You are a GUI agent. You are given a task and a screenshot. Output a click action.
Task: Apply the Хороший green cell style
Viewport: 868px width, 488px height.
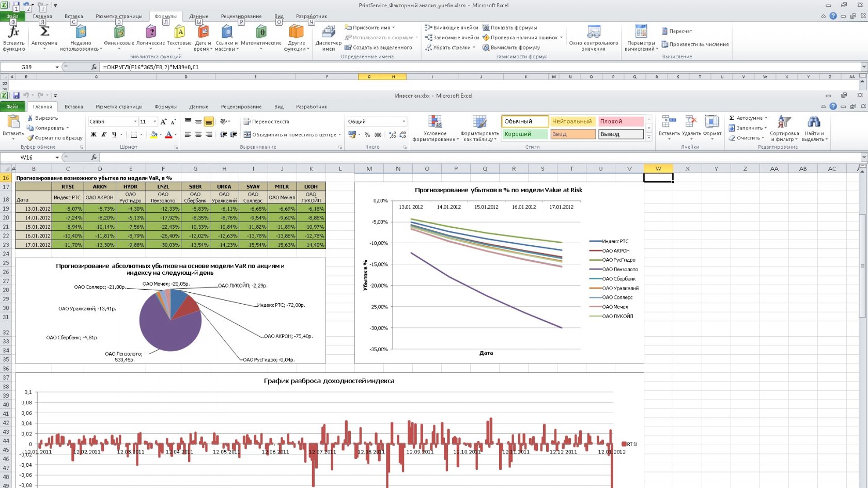click(x=524, y=134)
